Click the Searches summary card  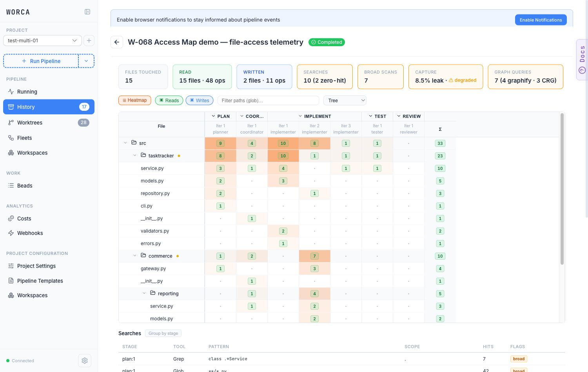[x=325, y=77]
